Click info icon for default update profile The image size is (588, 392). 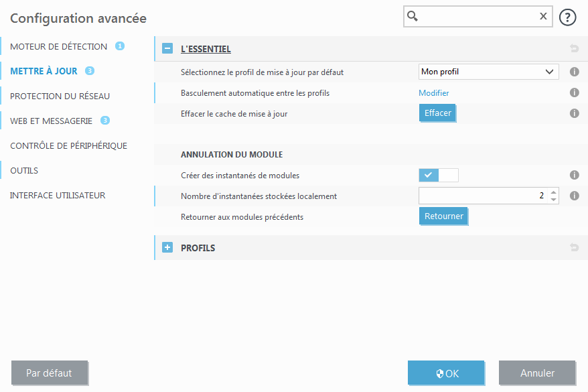pyautogui.click(x=574, y=72)
